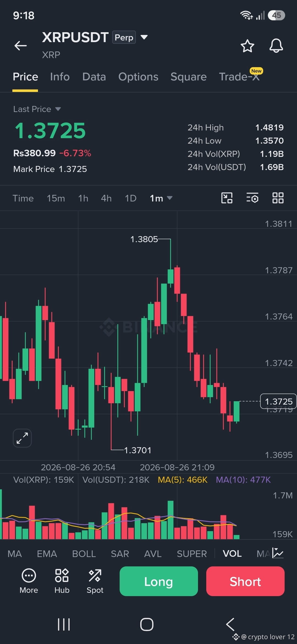Open price alert bell icon
297x644 pixels.
[x=276, y=46]
